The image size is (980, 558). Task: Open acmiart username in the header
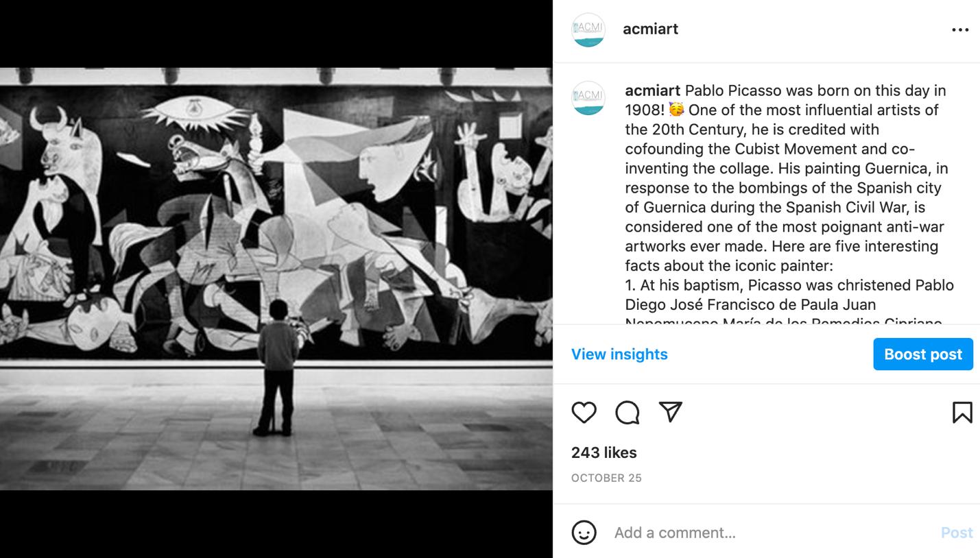point(650,29)
